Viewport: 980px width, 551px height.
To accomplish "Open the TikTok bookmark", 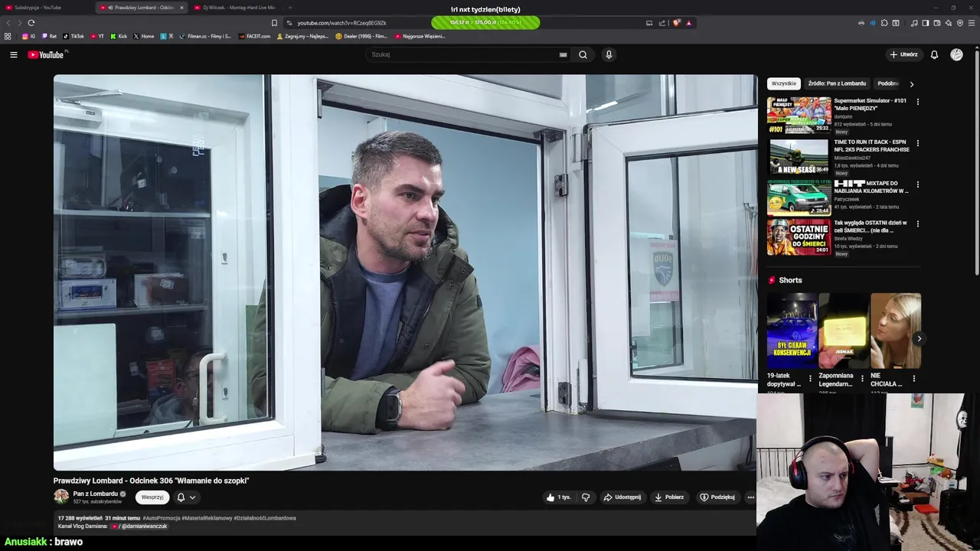I will pos(73,36).
